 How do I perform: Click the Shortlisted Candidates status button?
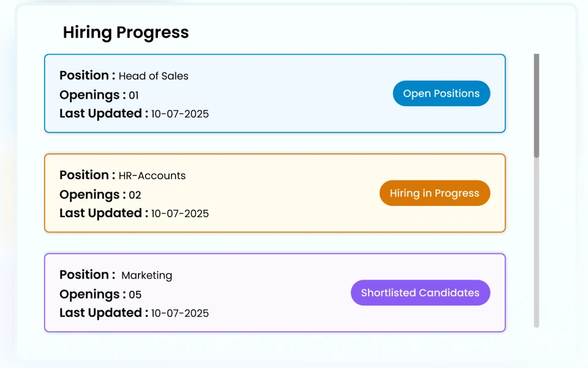pos(420,293)
